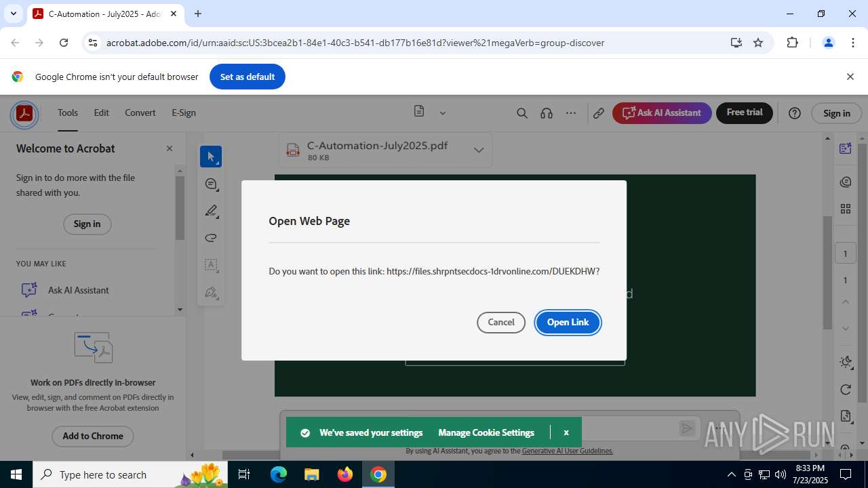Open the comments panel icon on the right rail

(845, 182)
